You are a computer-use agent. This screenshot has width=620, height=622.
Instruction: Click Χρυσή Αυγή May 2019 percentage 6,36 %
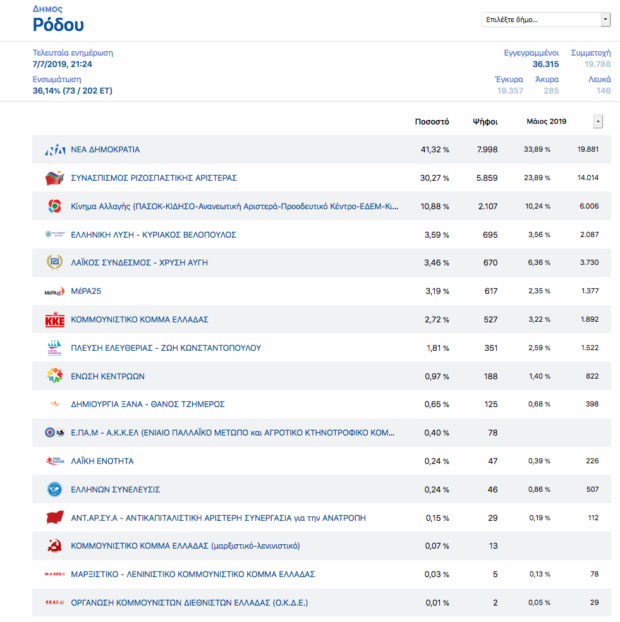[x=539, y=263]
